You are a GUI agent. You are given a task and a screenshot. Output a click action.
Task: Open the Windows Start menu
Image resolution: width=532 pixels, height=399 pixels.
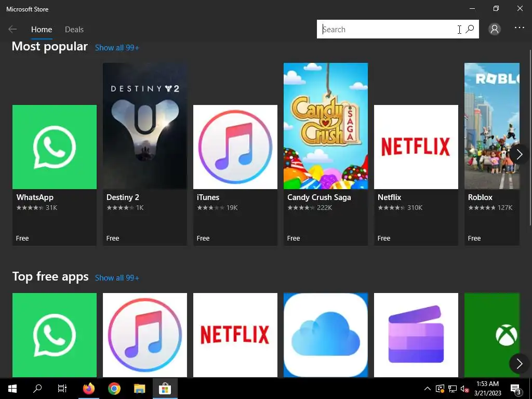(12, 389)
